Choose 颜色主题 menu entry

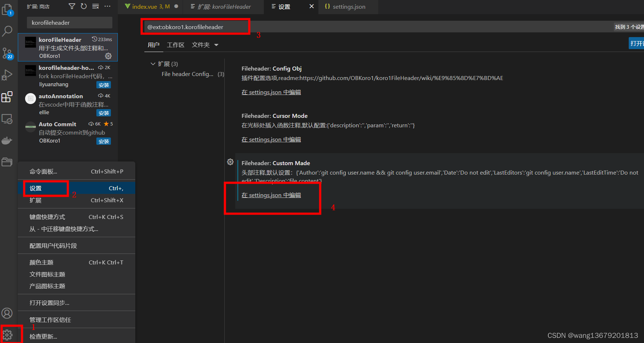tap(76, 263)
